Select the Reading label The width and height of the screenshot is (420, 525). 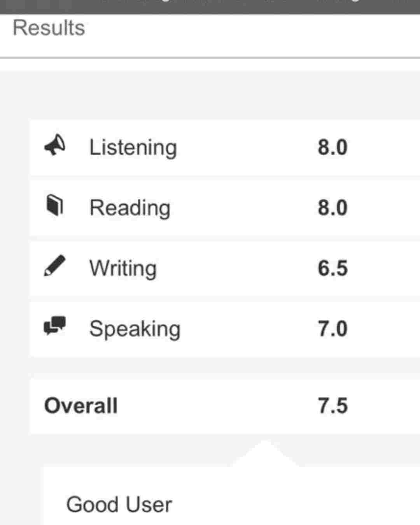pyautogui.click(x=130, y=208)
